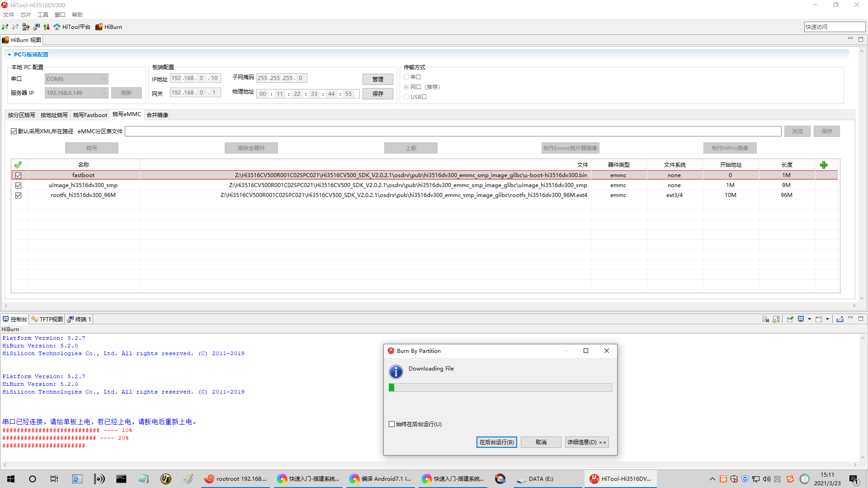Pin the console using the green pin icon
Screen dimensions: 868x488
tap(790, 319)
